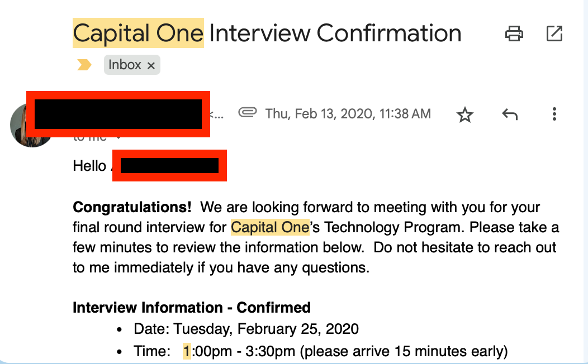The image size is (588, 364).
Task: Click the sender's profile picture
Action: [30, 125]
